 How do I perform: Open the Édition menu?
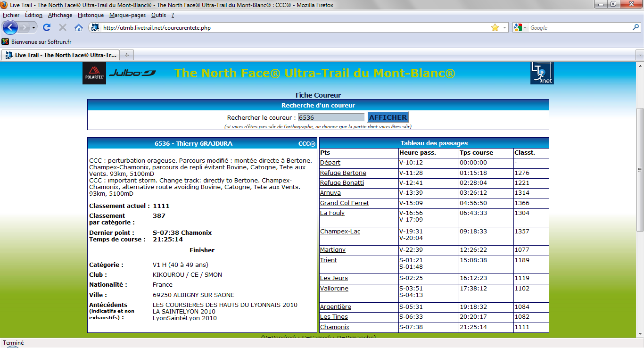click(33, 15)
